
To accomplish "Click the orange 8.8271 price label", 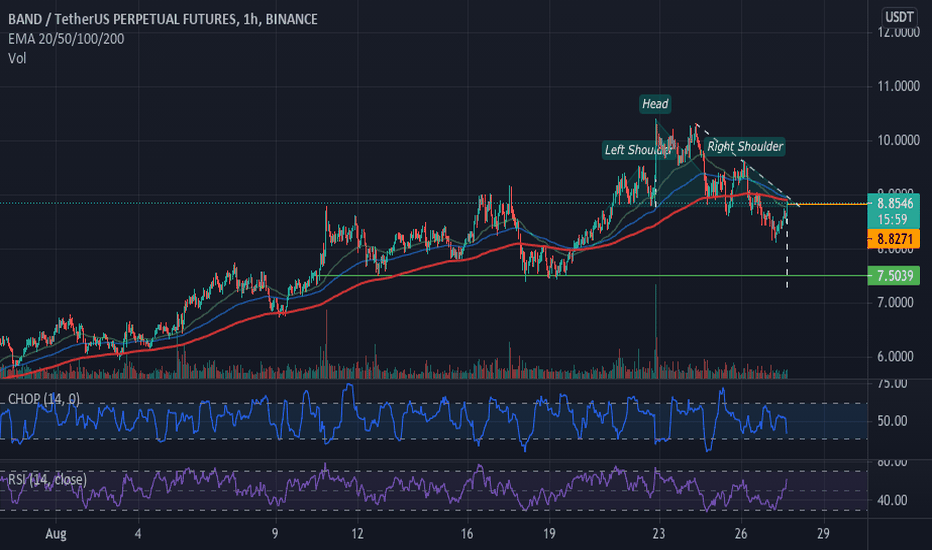I will (x=895, y=239).
